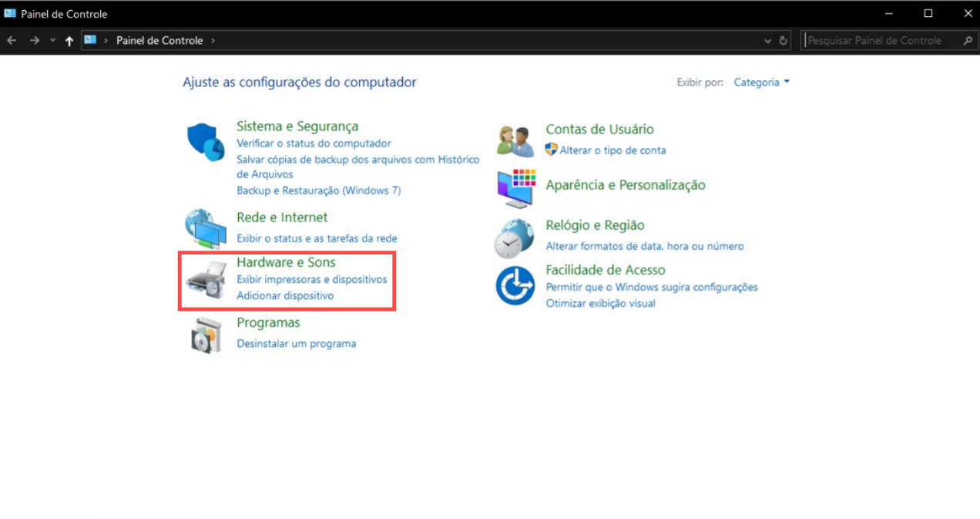Open the Contas de Usuário people icon
This screenshot has height=519, width=980.
(x=515, y=141)
